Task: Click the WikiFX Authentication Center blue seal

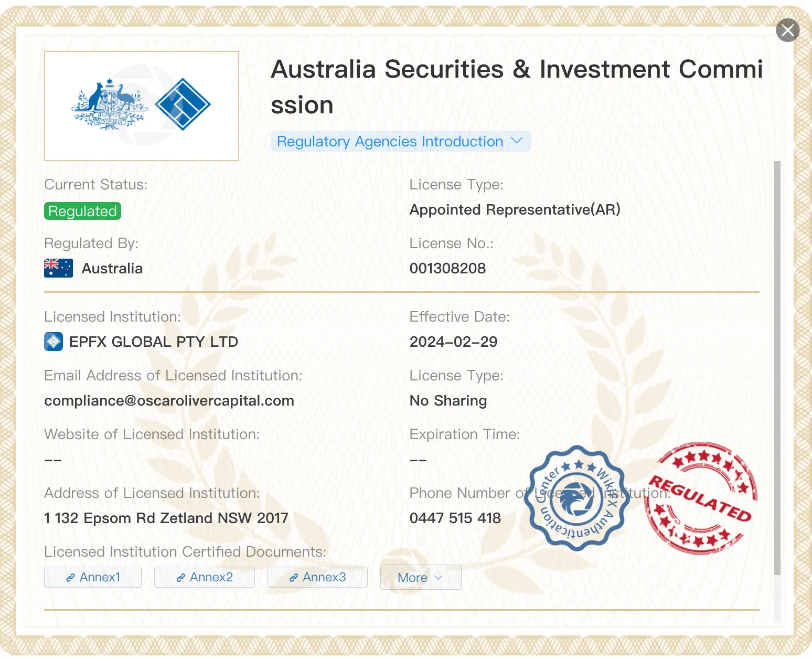Action: click(x=577, y=498)
